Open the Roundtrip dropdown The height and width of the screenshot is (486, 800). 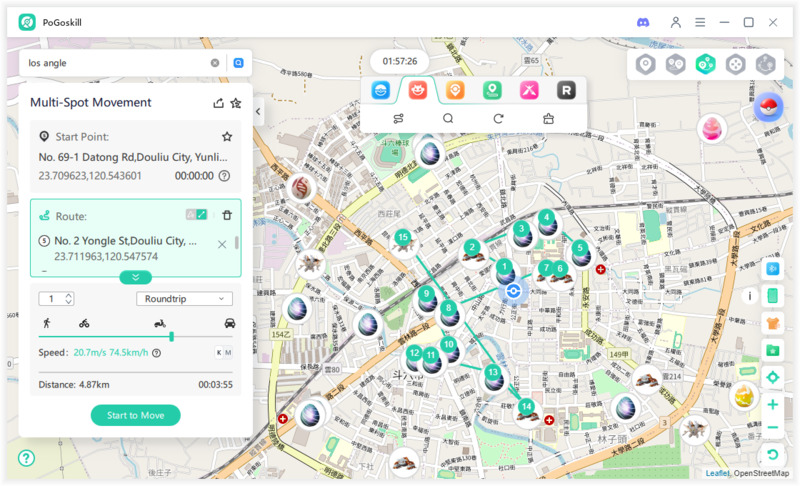[x=184, y=299]
